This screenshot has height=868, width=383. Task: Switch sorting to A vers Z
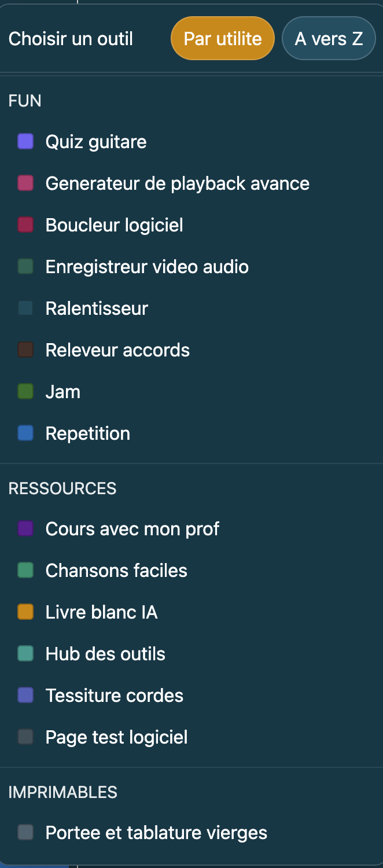pos(329,38)
